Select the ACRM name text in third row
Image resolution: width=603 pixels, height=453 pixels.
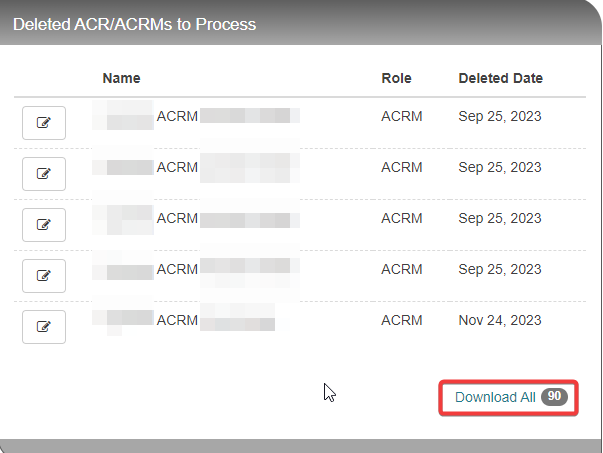tap(177, 218)
